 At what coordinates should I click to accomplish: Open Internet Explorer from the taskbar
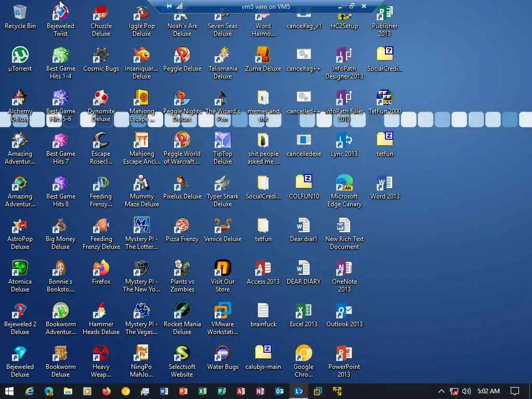[30, 391]
